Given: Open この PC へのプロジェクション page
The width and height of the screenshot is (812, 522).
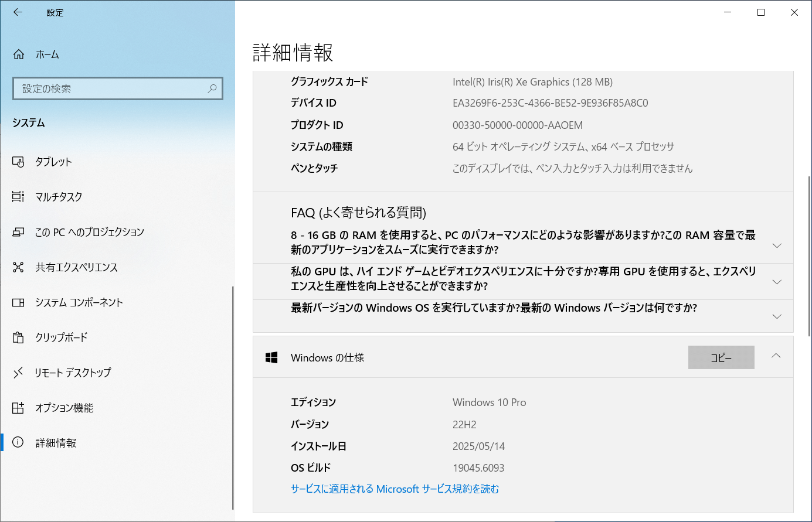Looking at the screenshot, I should click(116, 232).
